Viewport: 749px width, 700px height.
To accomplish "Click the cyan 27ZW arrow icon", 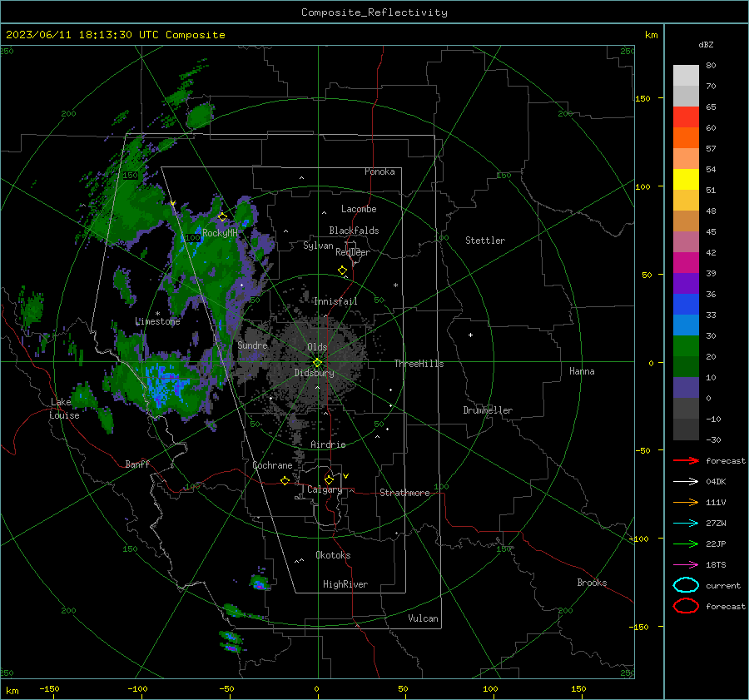I will [x=686, y=524].
